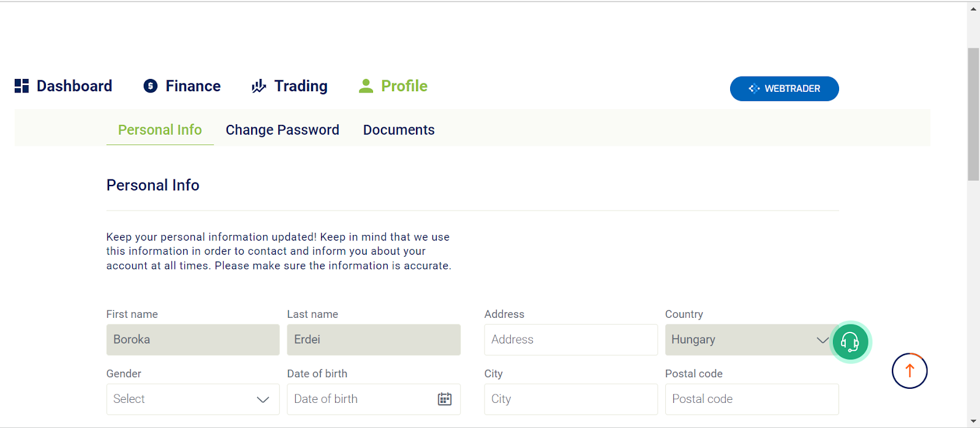
Task: Click the Postal code input field
Action: tap(752, 399)
